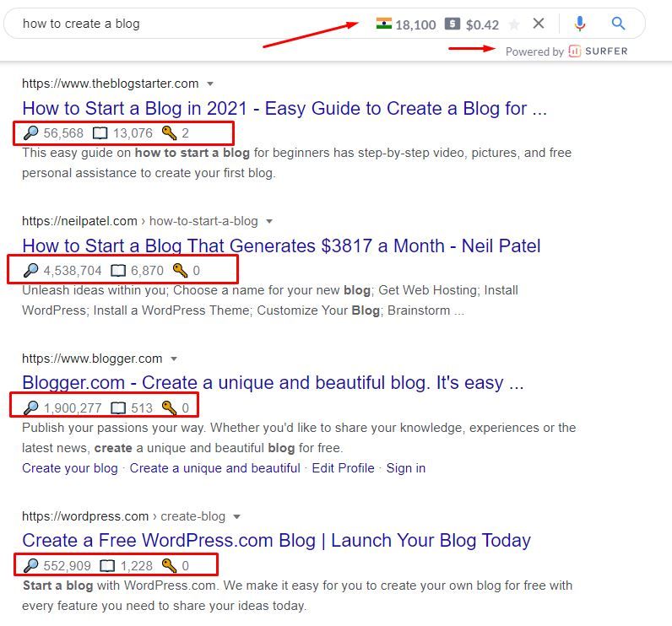This screenshot has width=672, height=626.
Task: Click keyword key icon in Blogger.com result
Action: pyautogui.click(x=170, y=408)
